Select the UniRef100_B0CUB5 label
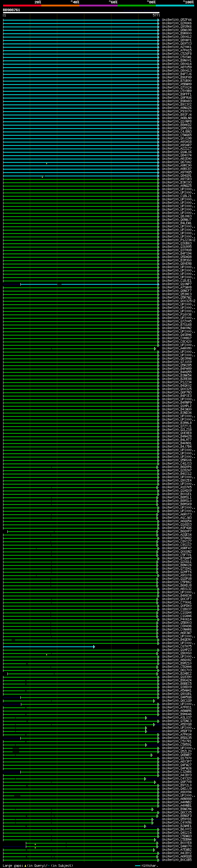Image resolution: width=197 pixels, height=868 pixels. click(177, 860)
